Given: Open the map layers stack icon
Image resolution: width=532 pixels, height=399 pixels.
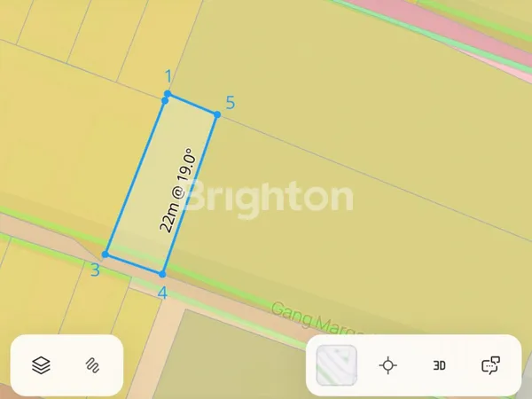Looking at the screenshot, I should pyautogui.click(x=41, y=365).
